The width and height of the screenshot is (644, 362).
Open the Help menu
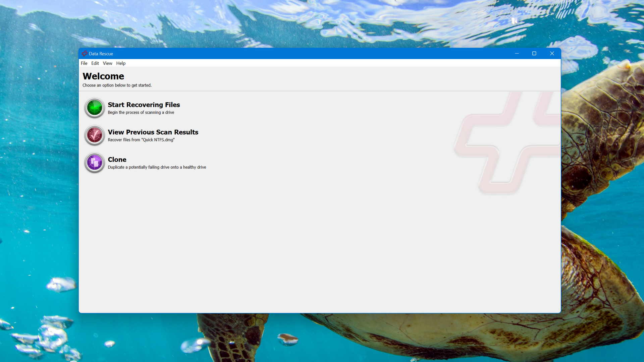[x=121, y=63]
